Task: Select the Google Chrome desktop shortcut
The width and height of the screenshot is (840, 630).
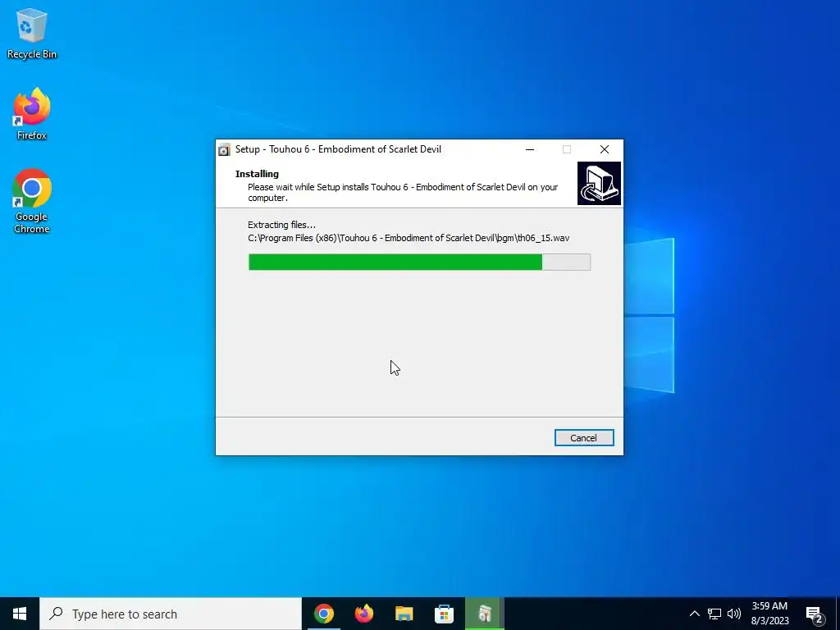Action: pyautogui.click(x=32, y=202)
